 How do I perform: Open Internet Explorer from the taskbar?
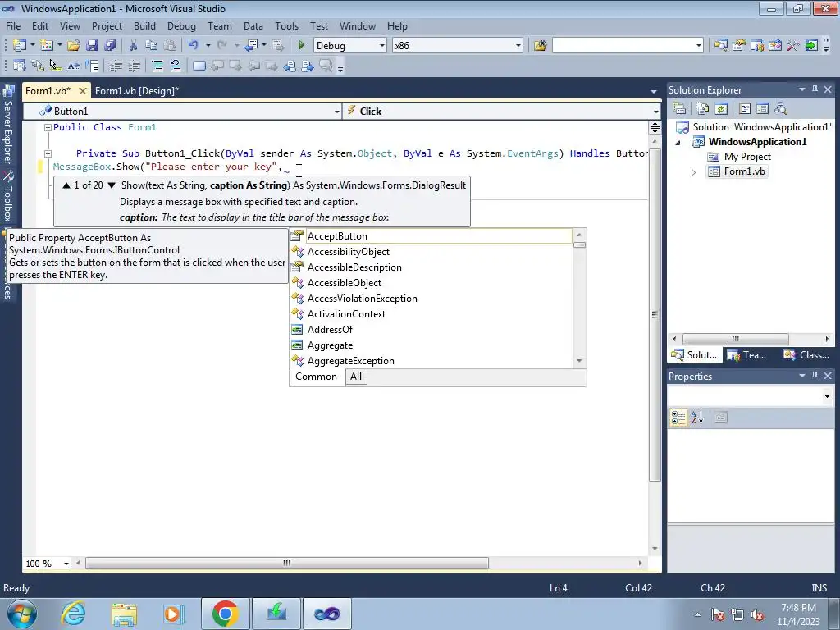(x=73, y=614)
